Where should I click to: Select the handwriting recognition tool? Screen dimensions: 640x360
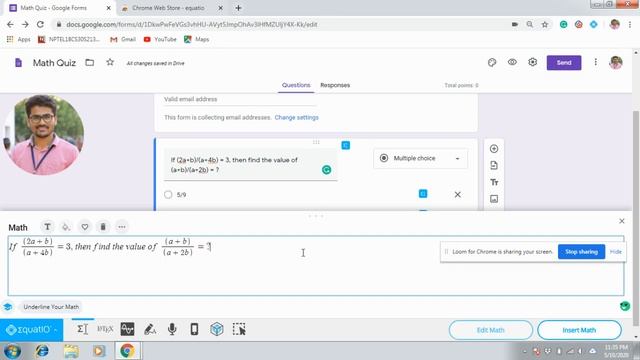[x=150, y=329]
